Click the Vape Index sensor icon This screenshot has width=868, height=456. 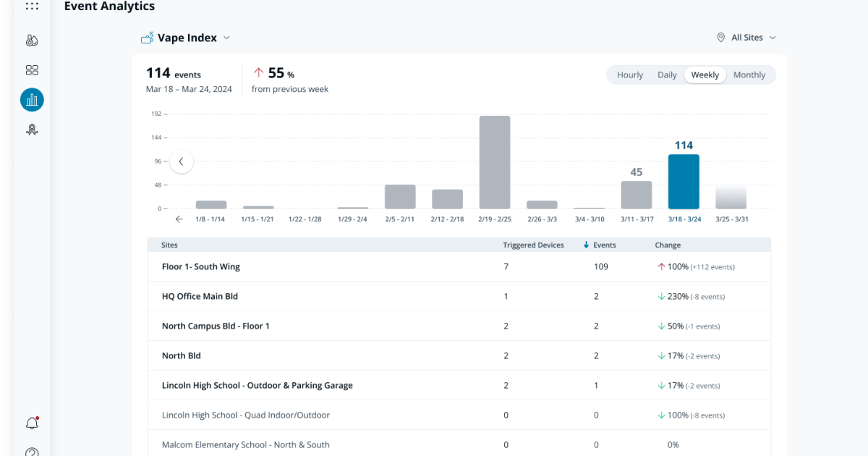pyautogui.click(x=147, y=38)
